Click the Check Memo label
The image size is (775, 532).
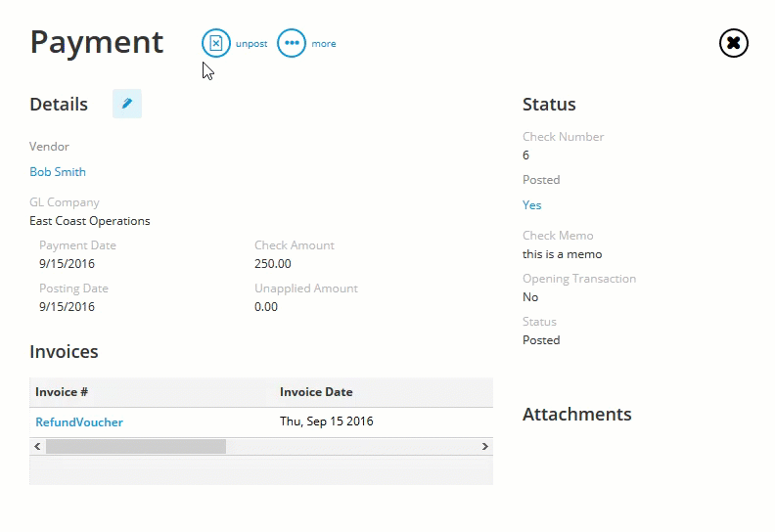(558, 236)
